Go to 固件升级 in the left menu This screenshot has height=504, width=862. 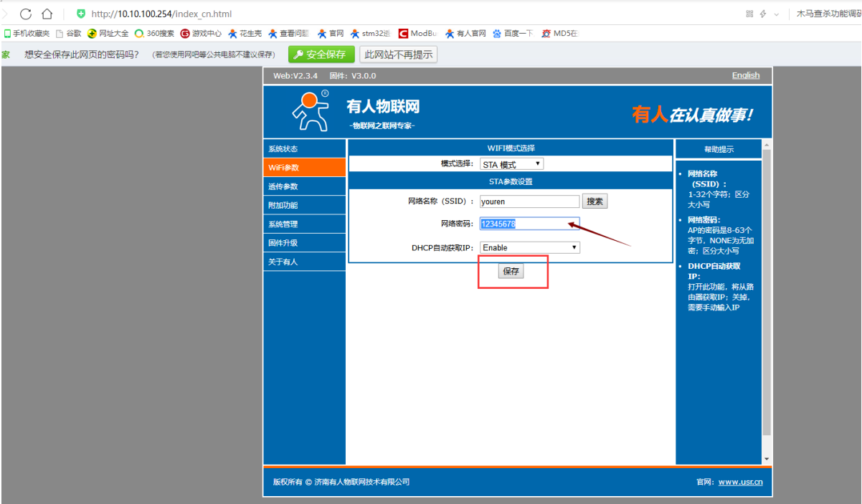(304, 243)
